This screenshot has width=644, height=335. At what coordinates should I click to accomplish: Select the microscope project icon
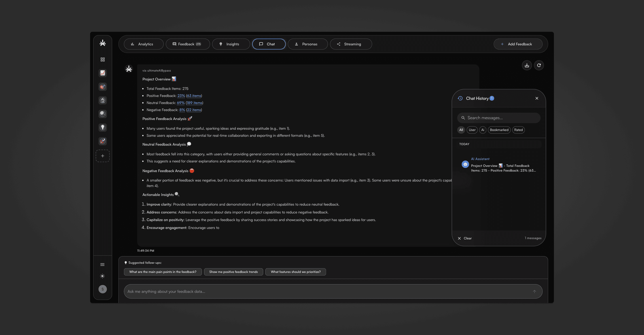click(102, 100)
